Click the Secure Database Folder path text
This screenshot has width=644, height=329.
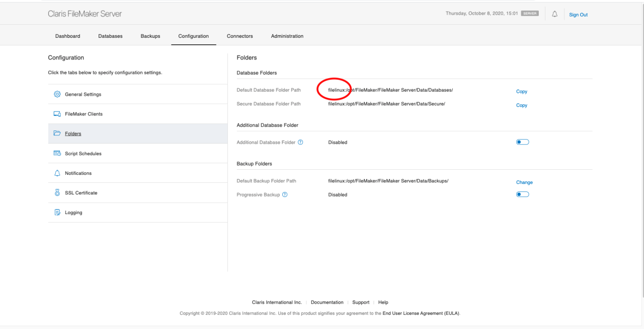coord(386,103)
